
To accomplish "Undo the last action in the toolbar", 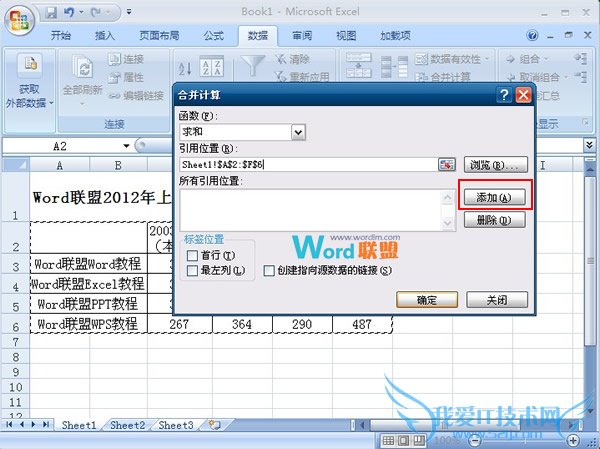I will [x=68, y=12].
